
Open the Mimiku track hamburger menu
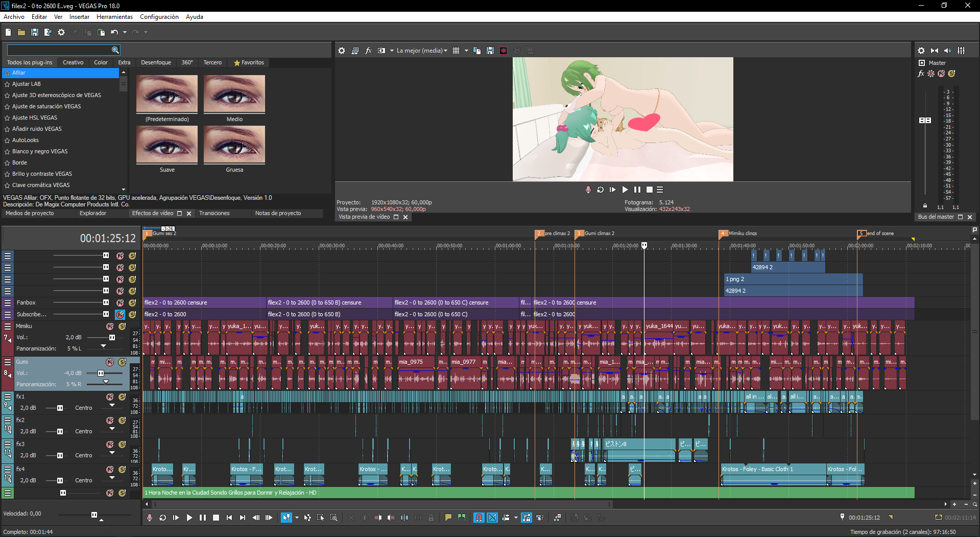pyautogui.click(x=8, y=326)
